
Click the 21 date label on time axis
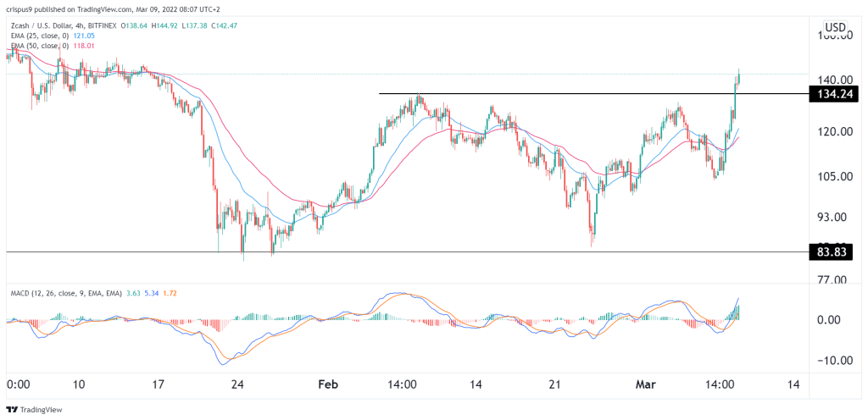tap(556, 384)
